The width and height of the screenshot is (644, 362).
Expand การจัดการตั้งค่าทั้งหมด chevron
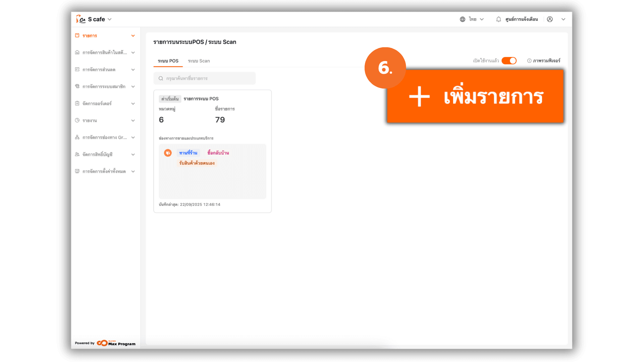tap(133, 172)
